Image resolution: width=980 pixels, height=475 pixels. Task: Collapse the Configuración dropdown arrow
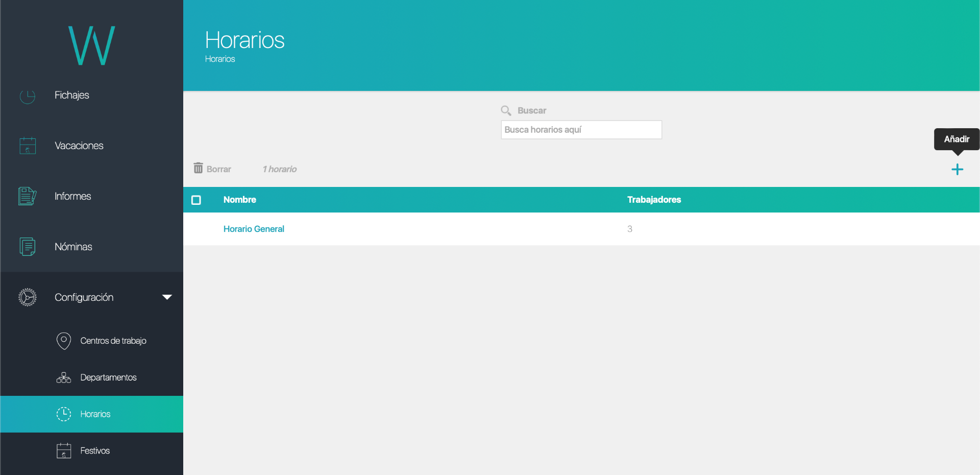(167, 297)
